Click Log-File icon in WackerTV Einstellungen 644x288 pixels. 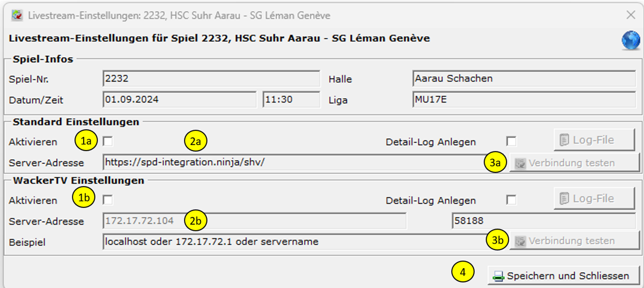[x=564, y=199]
